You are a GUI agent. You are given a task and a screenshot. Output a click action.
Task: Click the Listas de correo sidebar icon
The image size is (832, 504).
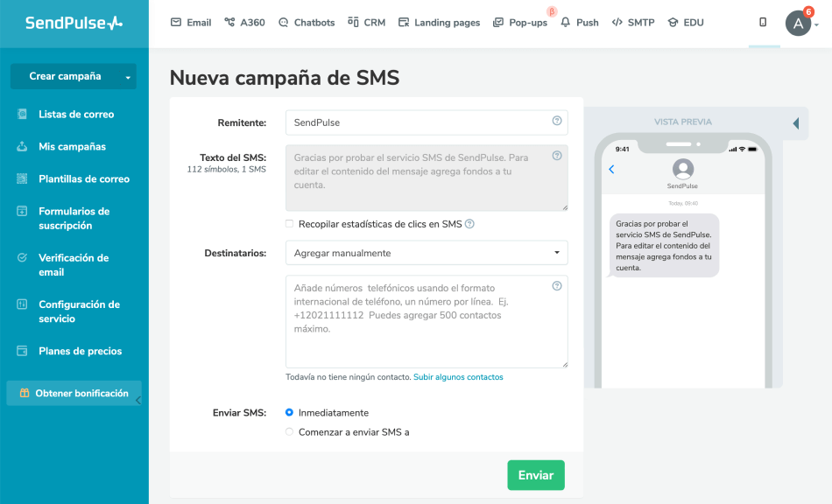22,114
